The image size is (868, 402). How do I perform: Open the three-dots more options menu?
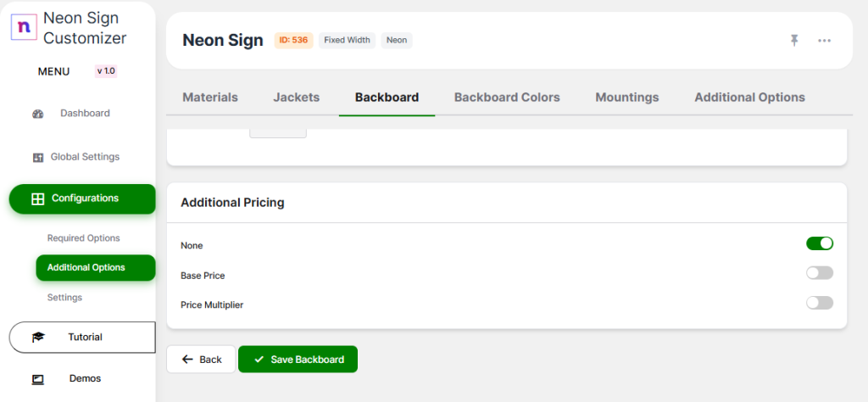coord(824,40)
